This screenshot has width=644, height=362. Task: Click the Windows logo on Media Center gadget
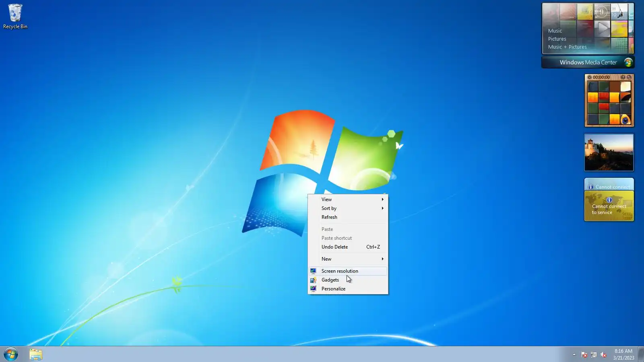628,62
